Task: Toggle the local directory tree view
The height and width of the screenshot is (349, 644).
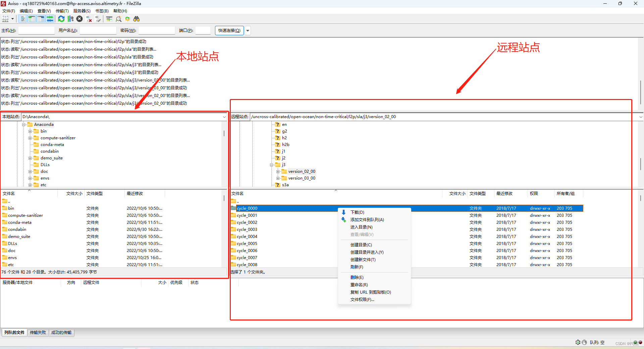Action: point(32,19)
